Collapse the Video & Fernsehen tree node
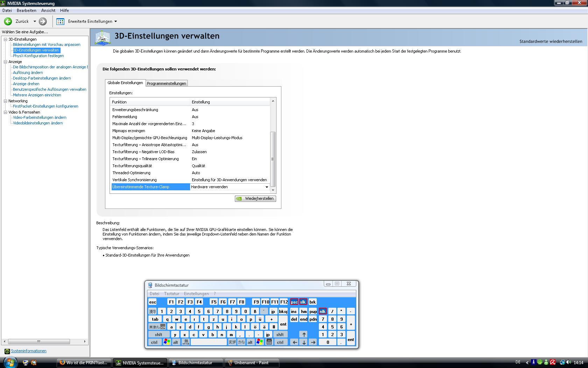The image size is (588, 368). 6,112
